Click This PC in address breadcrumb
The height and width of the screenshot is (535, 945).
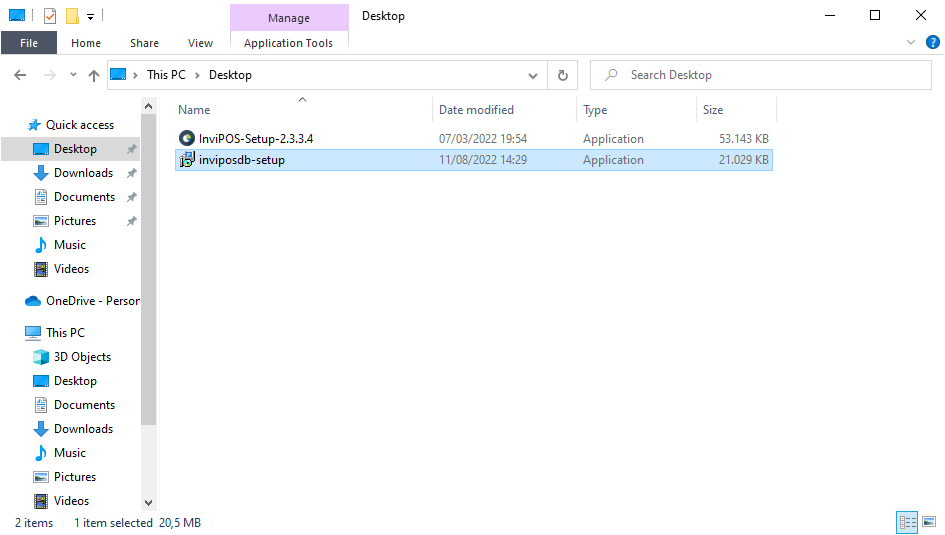pos(166,75)
